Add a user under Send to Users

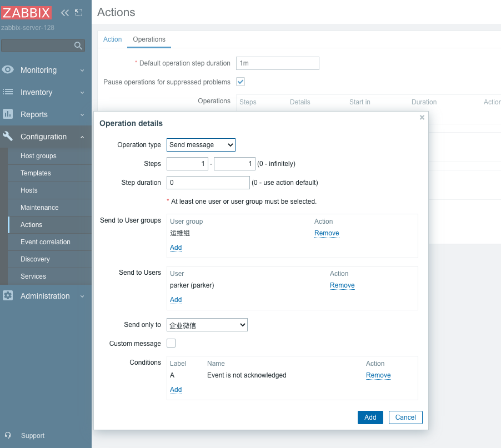tap(176, 300)
